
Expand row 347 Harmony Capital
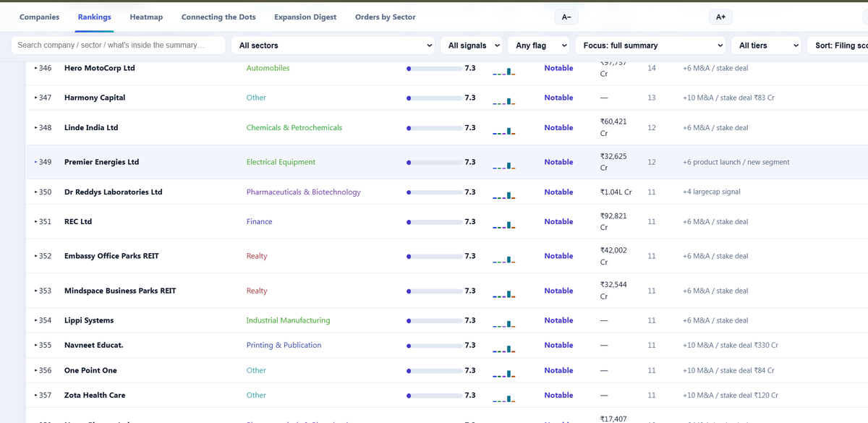36,98
